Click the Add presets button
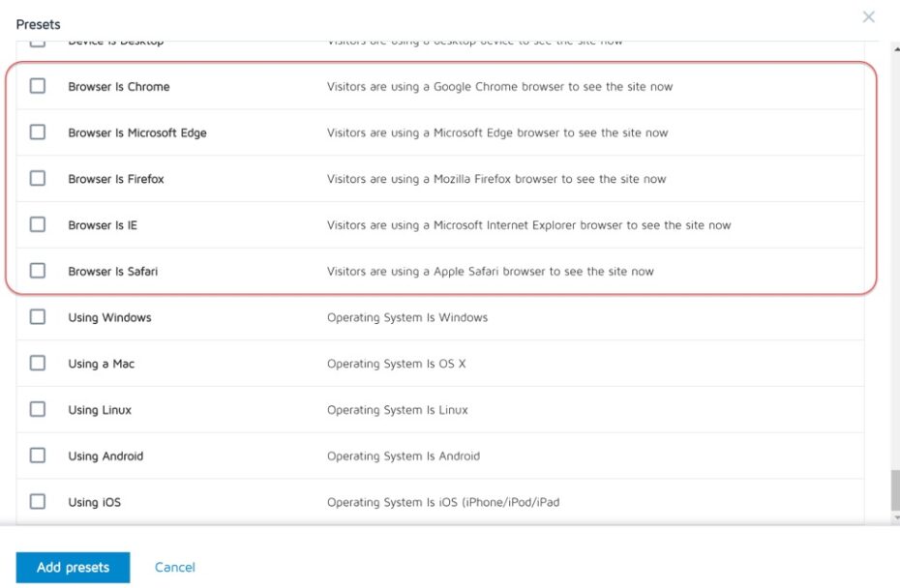The height and width of the screenshot is (588, 900). pyautogui.click(x=73, y=568)
